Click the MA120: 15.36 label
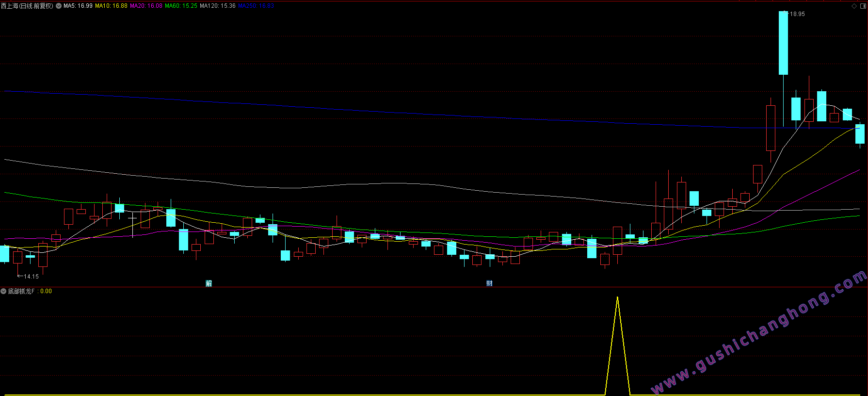The image size is (868, 396). coord(218,6)
